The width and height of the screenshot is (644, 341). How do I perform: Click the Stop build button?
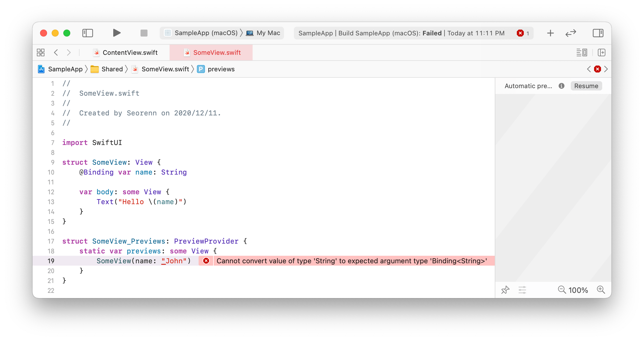144,33
